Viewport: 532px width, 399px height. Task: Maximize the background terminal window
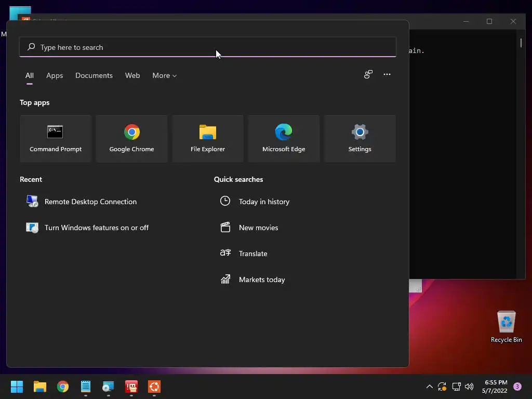(x=489, y=21)
